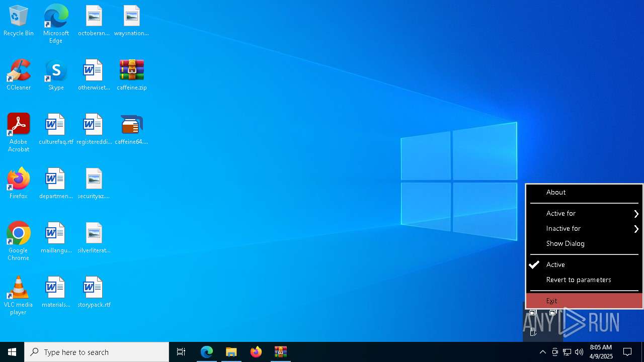Image resolution: width=644 pixels, height=362 pixels.
Task: Choose Revert to parameters menu entry
Action: coord(584,280)
